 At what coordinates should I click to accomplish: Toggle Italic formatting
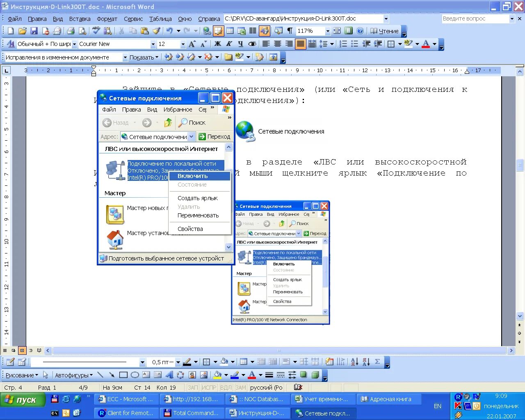229,44
